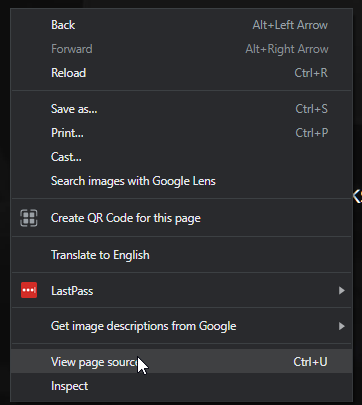Expand image descriptions submenu arrow

pyautogui.click(x=341, y=326)
